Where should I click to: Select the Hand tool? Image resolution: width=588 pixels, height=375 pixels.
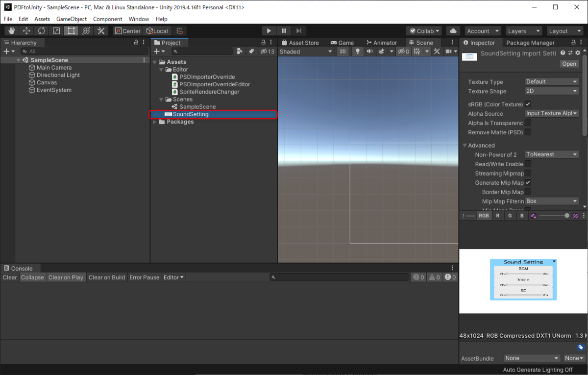[12, 31]
